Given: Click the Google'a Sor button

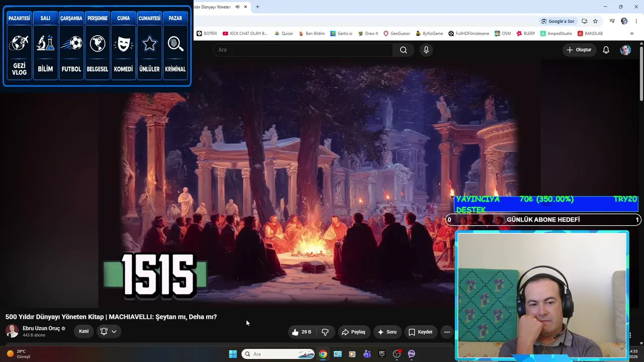Looking at the screenshot, I should [x=557, y=21].
